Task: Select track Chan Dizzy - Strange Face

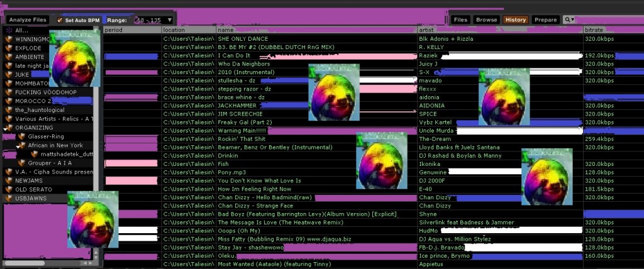Action: pos(255,206)
